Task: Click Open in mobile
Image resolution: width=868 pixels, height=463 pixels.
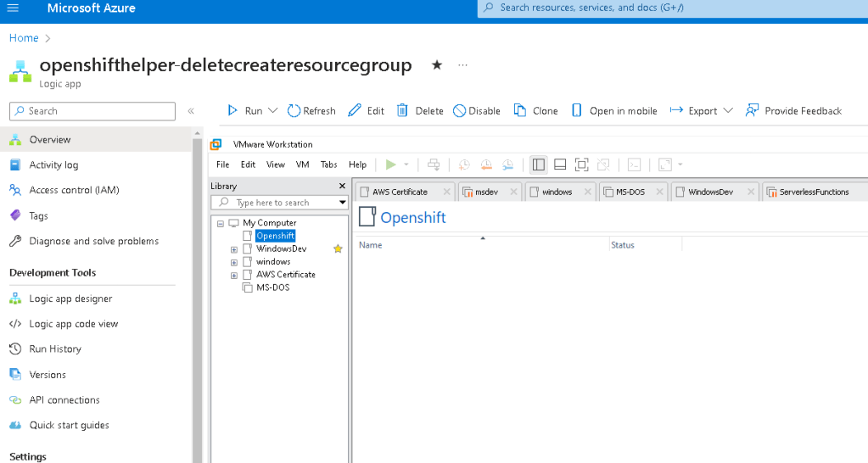Action: [x=614, y=110]
